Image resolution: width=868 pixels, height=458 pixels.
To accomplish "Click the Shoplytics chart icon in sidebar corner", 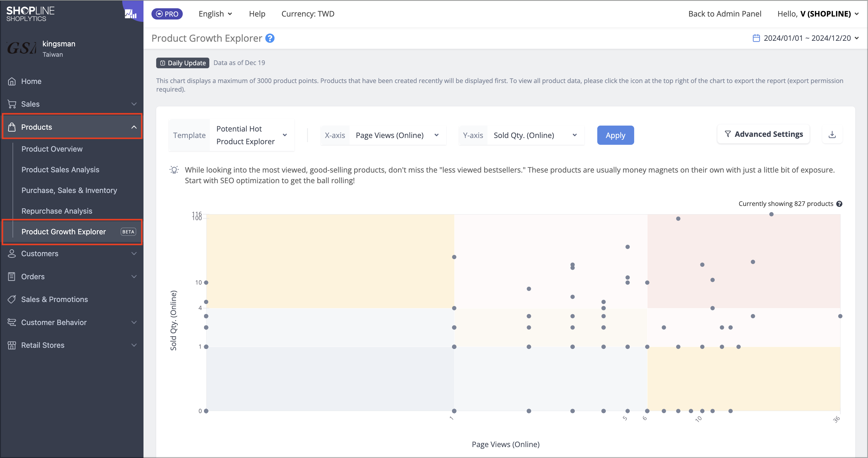I will point(131,14).
